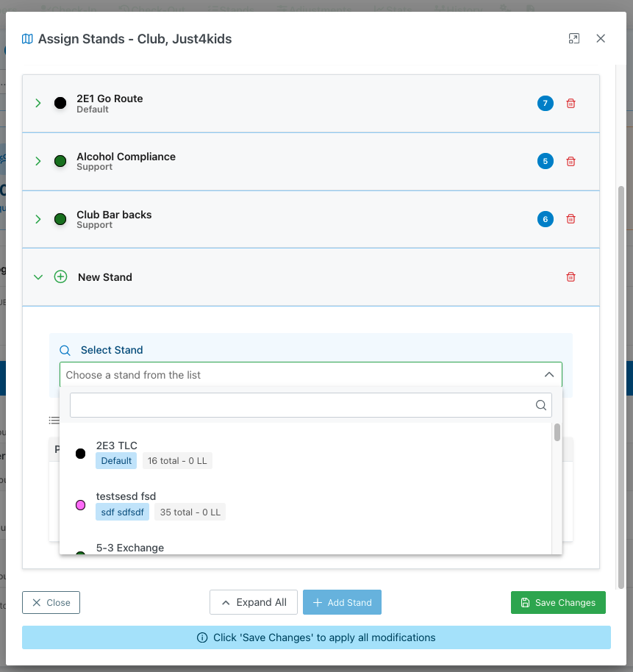Expand the 2E1 Go Route row

tap(38, 104)
